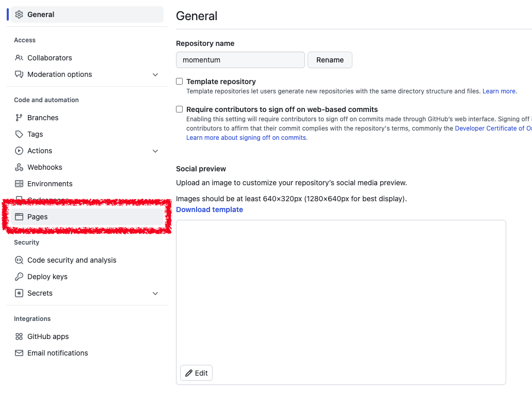Click the Edit social preview button
Viewport: 532px width, 403px height.
[x=196, y=373]
